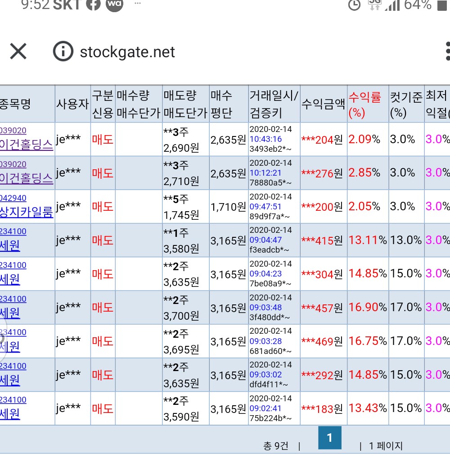Open 이건홀딩스 link in the 10:43:16 row

tap(26, 145)
